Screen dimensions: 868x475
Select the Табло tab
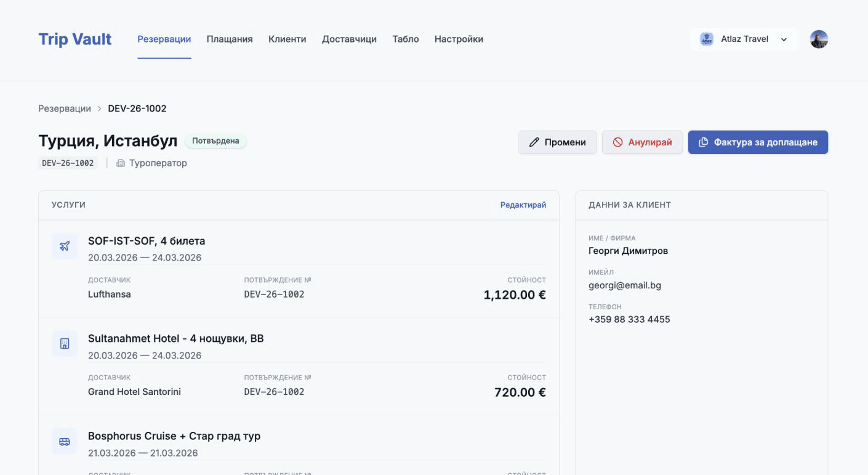406,39
